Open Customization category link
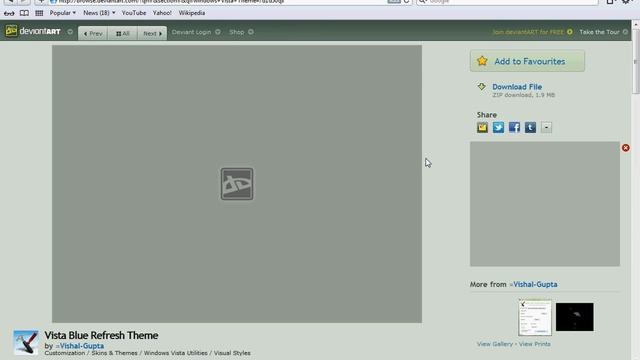 point(65,353)
